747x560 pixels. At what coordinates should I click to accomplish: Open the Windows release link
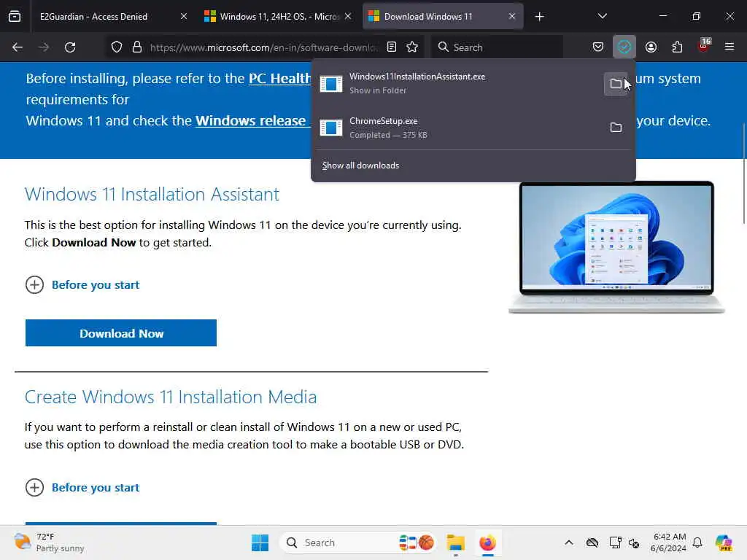coord(252,120)
